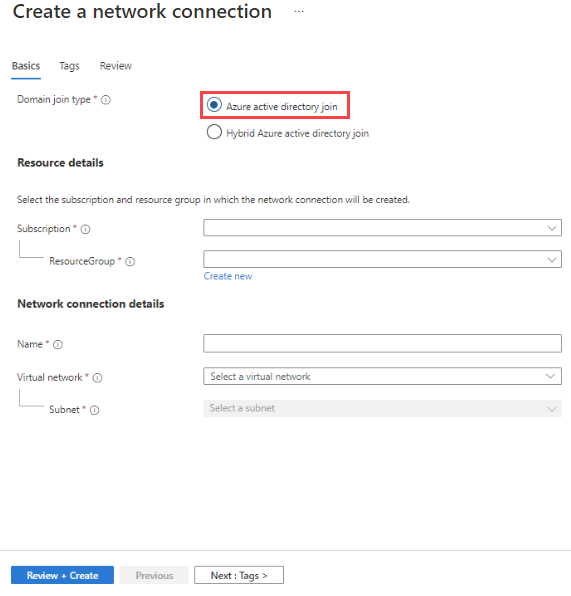Switch to the Tags tab
Viewport: 571px width, 596px height.
coord(69,66)
